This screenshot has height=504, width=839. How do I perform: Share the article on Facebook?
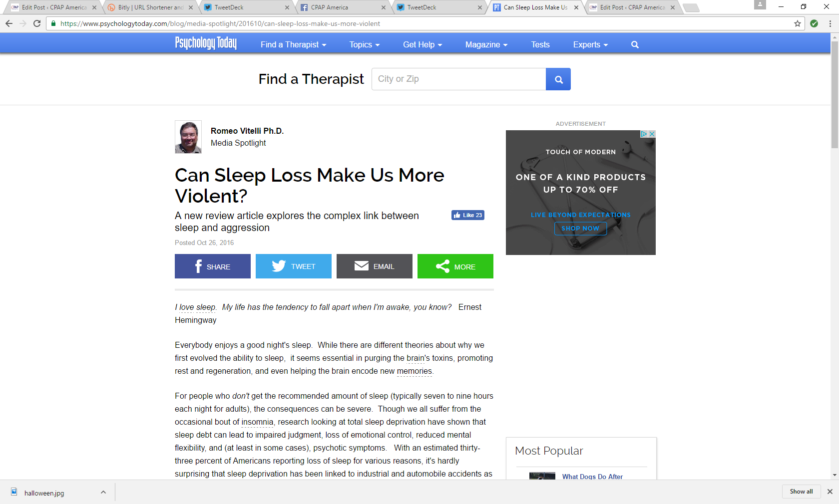(213, 266)
